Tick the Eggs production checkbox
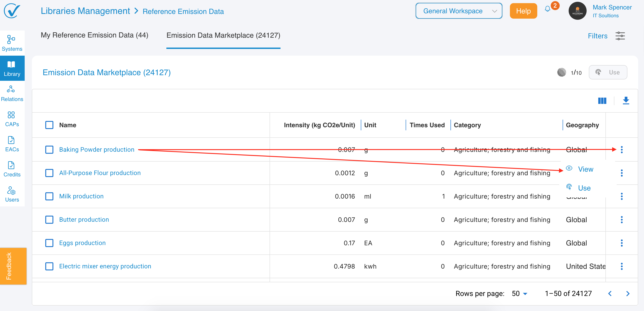644x311 pixels. (x=49, y=243)
